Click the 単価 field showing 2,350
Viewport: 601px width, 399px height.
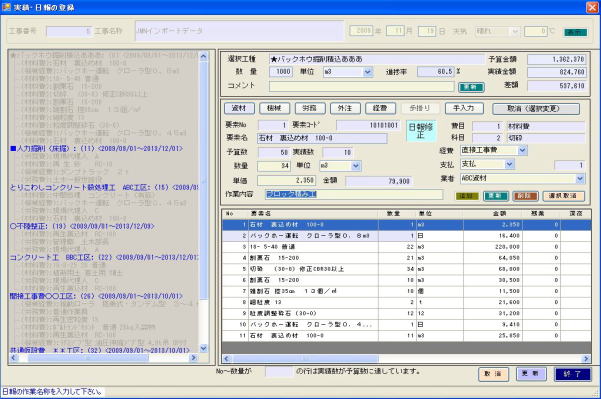(286, 181)
